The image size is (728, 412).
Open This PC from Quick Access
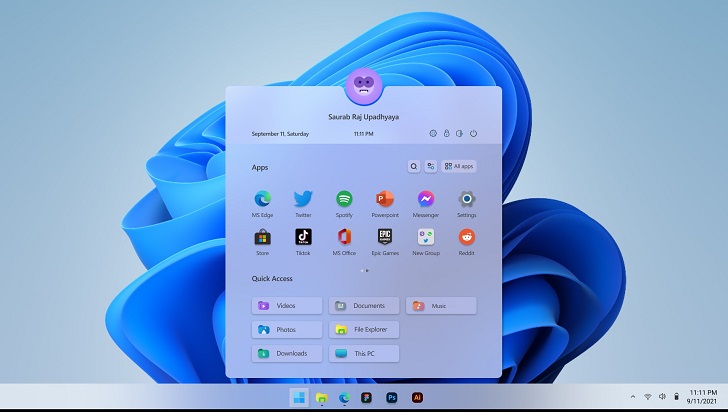tap(364, 353)
